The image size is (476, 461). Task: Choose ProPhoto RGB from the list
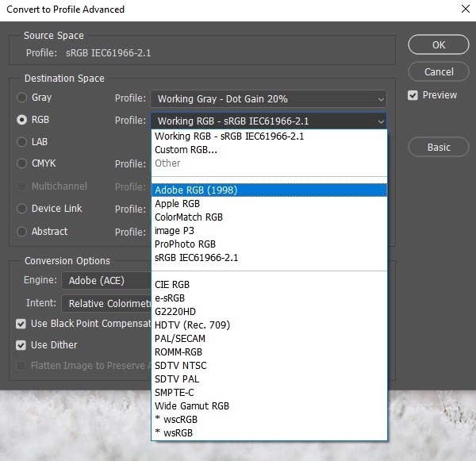click(269, 244)
